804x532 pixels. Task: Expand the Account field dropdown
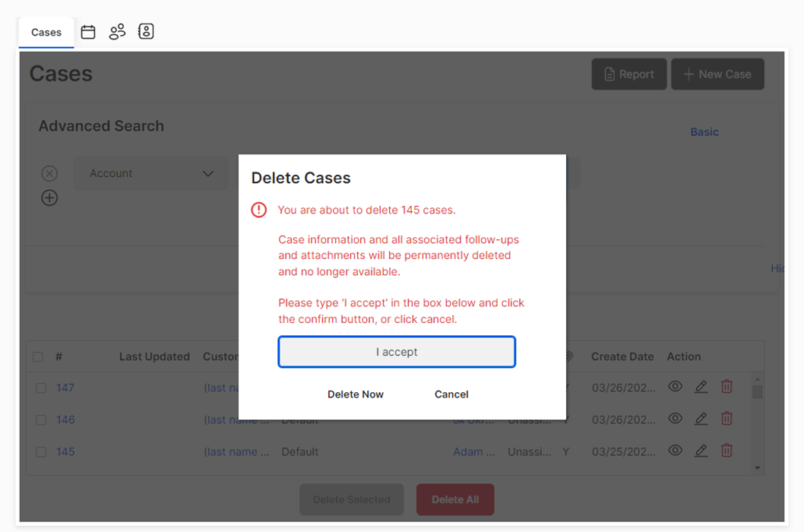pos(151,173)
